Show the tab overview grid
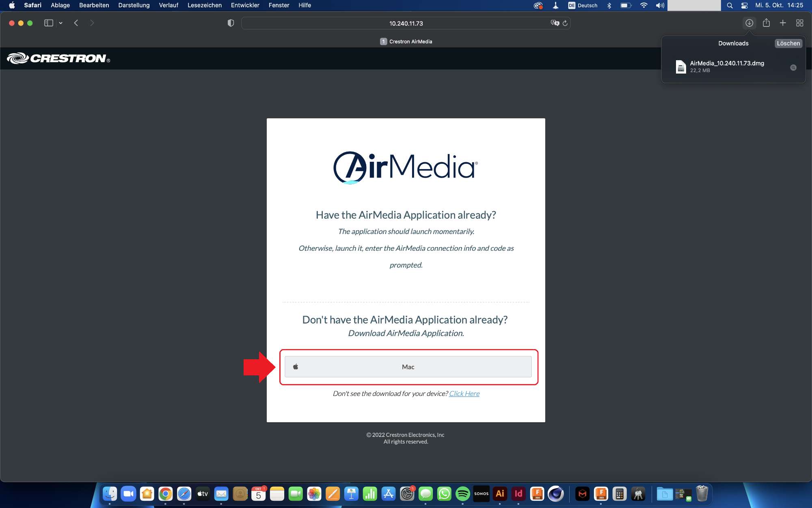The width and height of the screenshot is (812, 508). pyautogui.click(x=800, y=23)
